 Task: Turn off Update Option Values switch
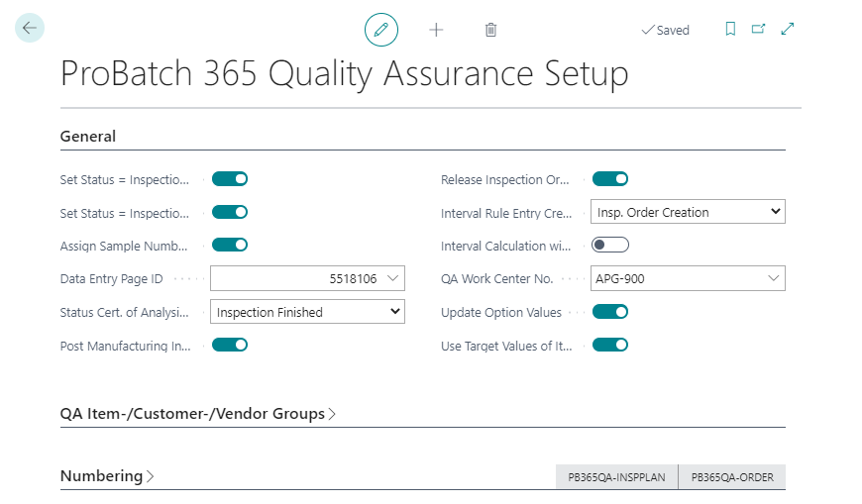(x=610, y=312)
